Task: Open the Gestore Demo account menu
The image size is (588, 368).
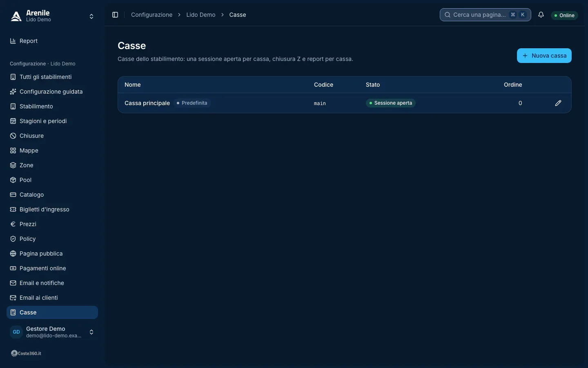Action: pos(52,332)
